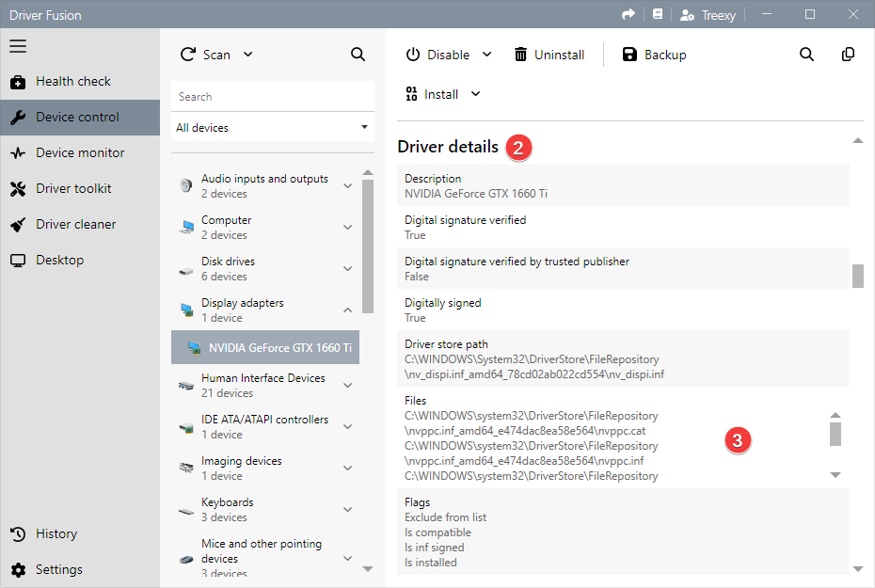Click the Settings gear icon
The height and width of the screenshot is (588, 875).
pos(18,570)
